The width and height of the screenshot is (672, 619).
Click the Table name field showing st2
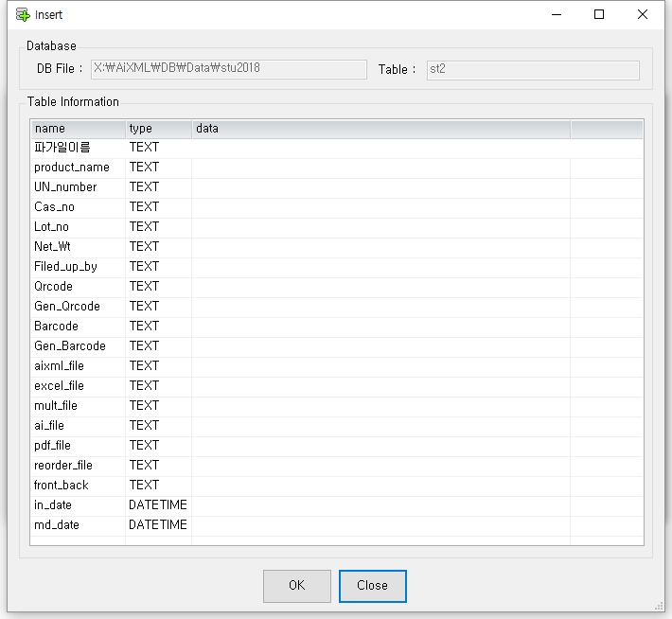[532, 70]
